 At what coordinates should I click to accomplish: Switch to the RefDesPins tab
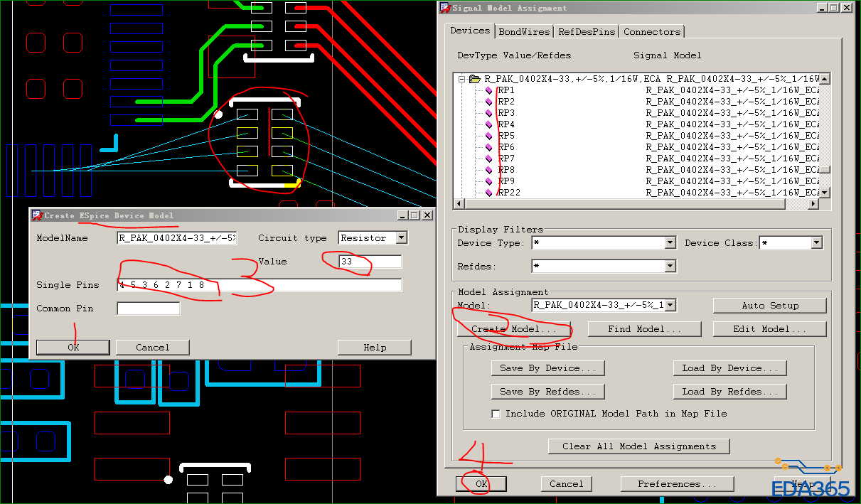click(x=587, y=32)
